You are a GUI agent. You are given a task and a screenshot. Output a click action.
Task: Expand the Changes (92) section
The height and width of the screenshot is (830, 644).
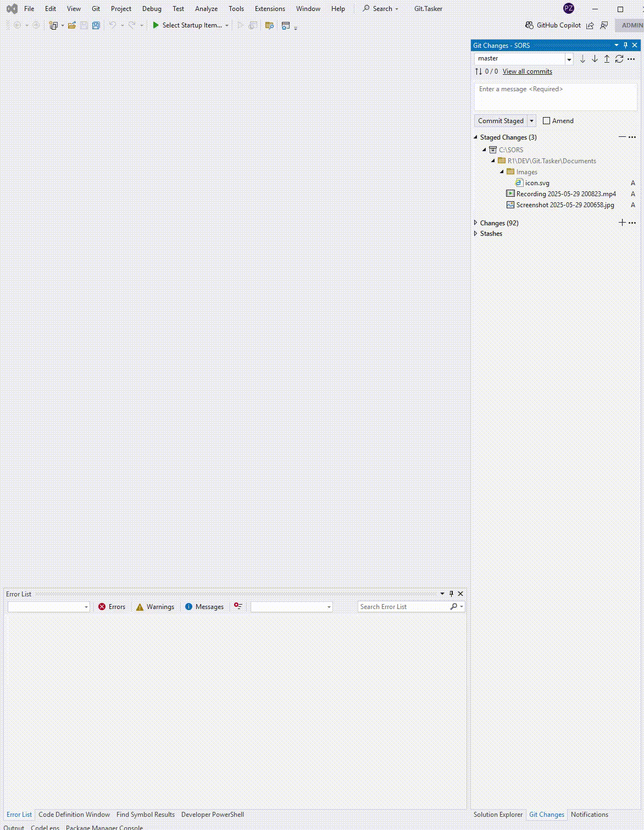[x=475, y=223]
